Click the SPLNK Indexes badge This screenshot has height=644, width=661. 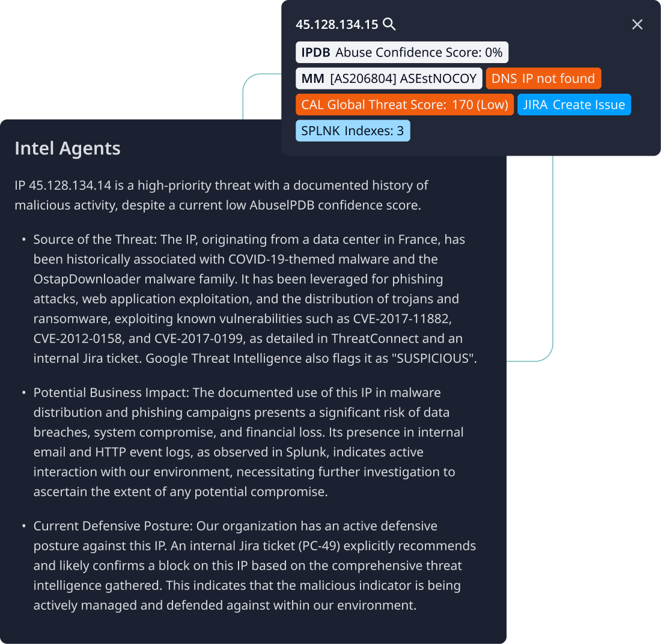point(353,130)
